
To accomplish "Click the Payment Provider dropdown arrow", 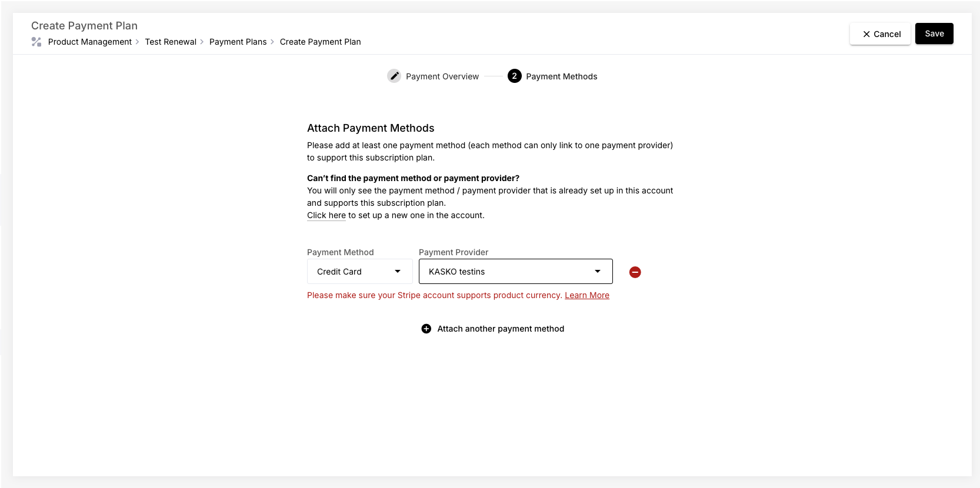I will (x=598, y=272).
